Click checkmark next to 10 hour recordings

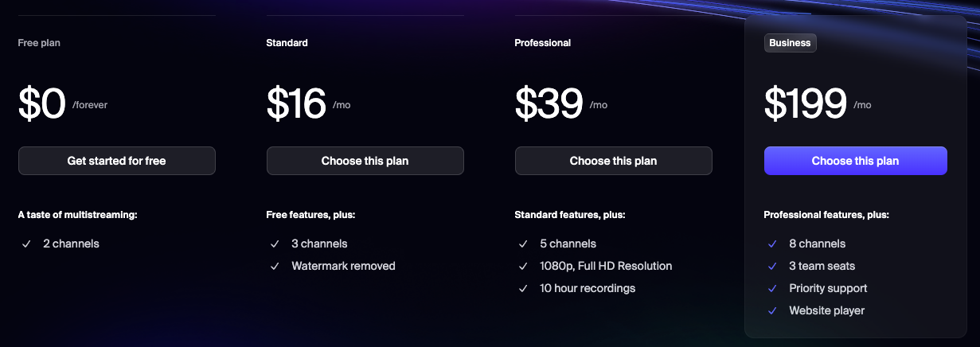tap(523, 288)
